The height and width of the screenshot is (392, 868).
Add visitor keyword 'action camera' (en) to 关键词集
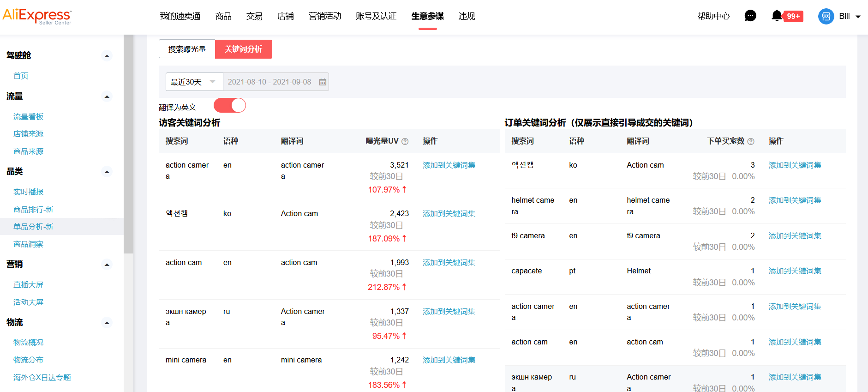coord(449,165)
